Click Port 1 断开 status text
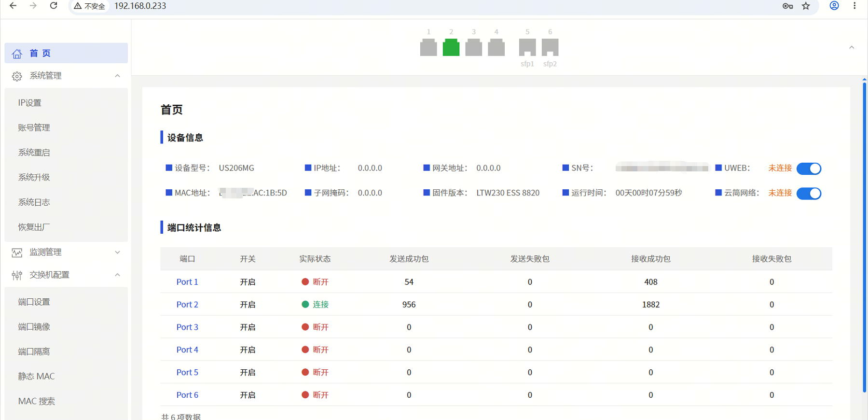868x420 pixels. coord(320,282)
